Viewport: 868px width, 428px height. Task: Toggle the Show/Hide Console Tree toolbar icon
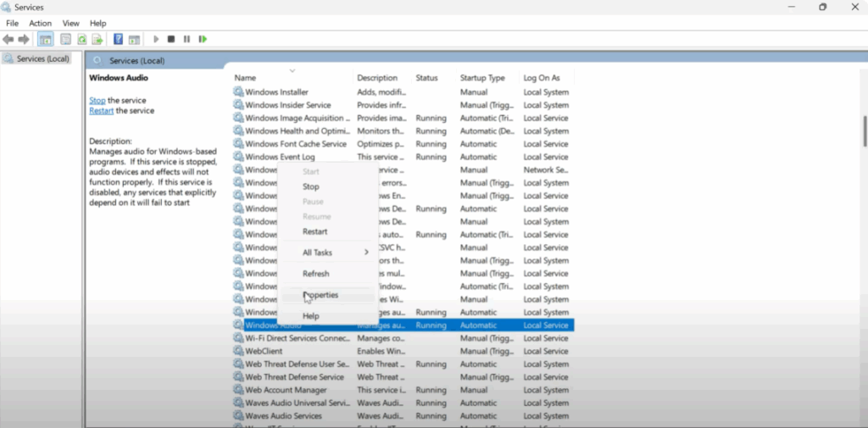point(46,39)
